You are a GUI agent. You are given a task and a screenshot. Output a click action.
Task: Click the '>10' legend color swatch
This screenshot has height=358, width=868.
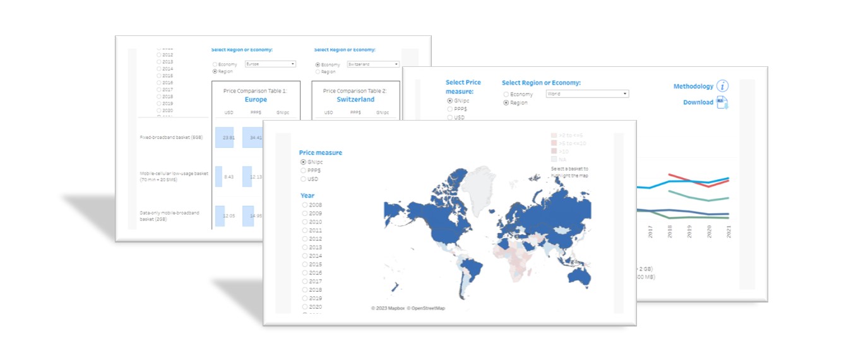[554, 152]
